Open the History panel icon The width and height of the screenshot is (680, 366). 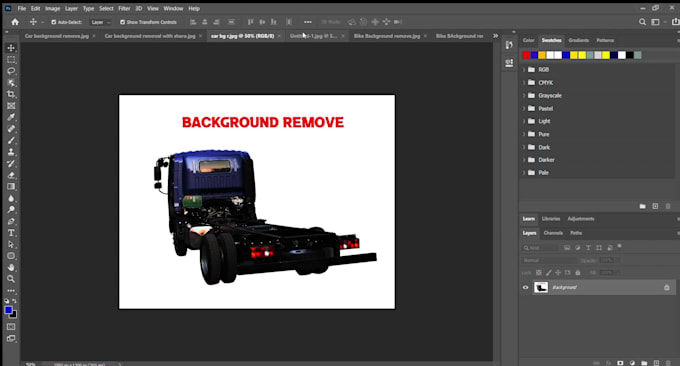point(509,45)
